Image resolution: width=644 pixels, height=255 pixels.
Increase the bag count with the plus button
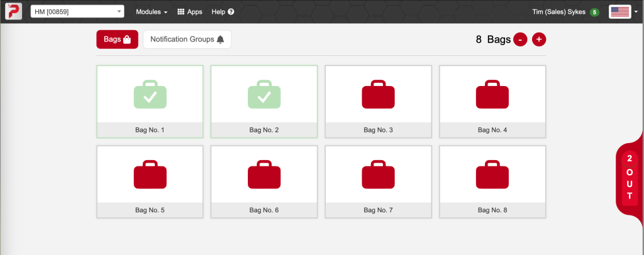pyautogui.click(x=539, y=40)
